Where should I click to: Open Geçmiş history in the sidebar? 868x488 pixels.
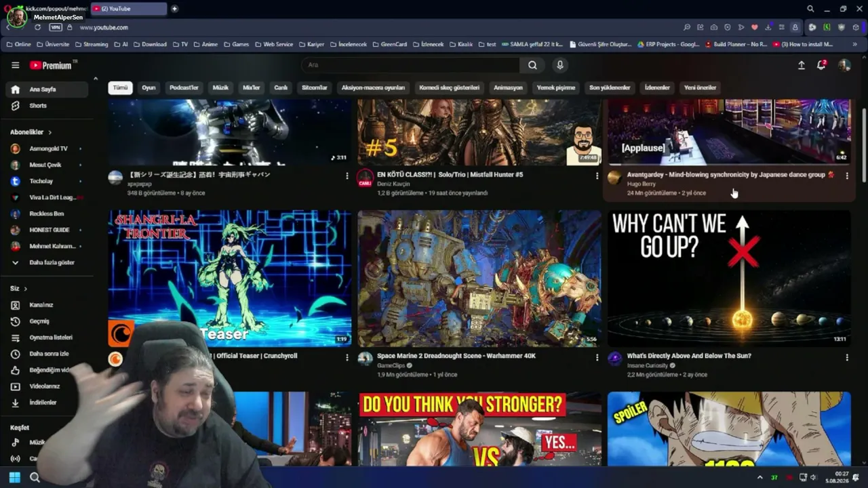(x=47, y=321)
